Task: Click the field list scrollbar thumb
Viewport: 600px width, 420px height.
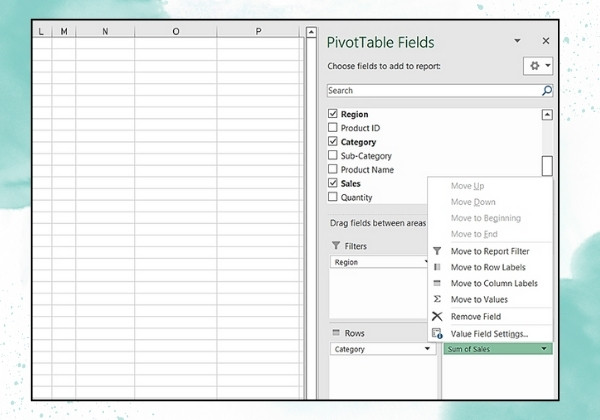Action: 547,166
